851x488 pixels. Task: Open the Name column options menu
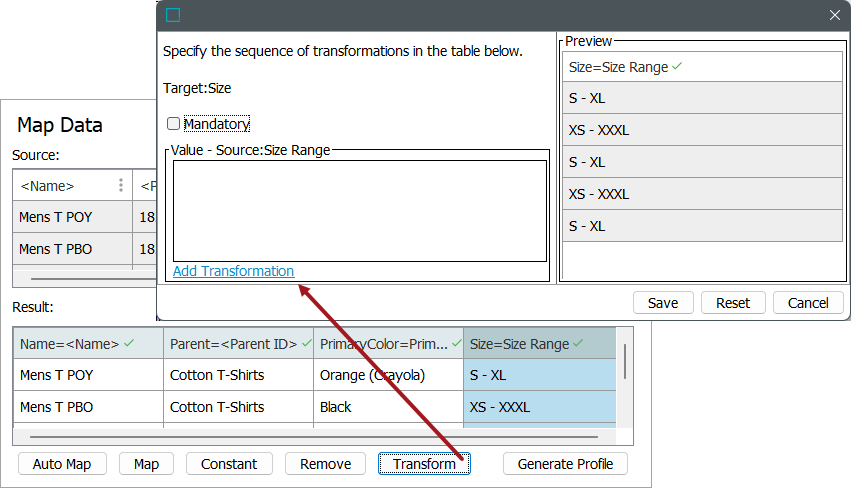tap(121, 186)
